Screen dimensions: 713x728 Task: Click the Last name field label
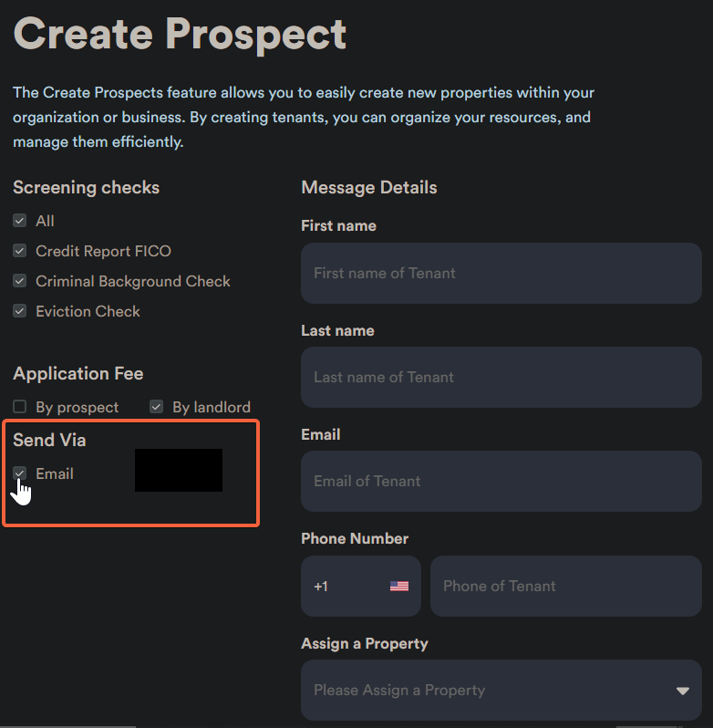(x=337, y=330)
